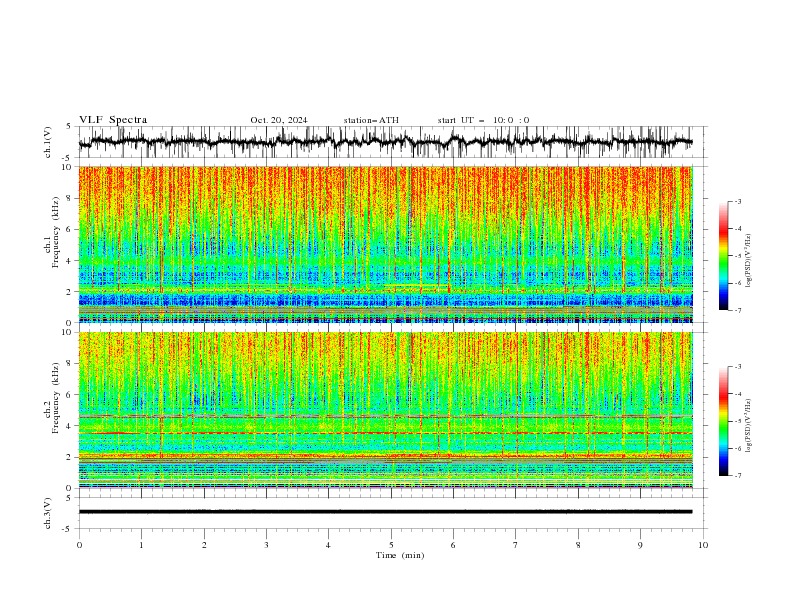Click the "VLF Spectra" title text
The width and height of the screenshot is (792, 612).
click(x=113, y=120)
